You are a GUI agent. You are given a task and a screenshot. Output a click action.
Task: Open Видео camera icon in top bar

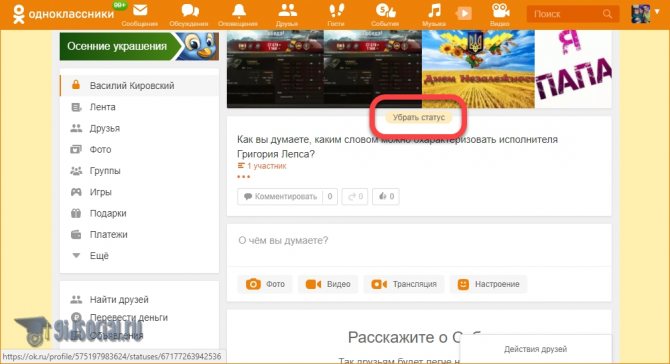(x=500, y=10)
